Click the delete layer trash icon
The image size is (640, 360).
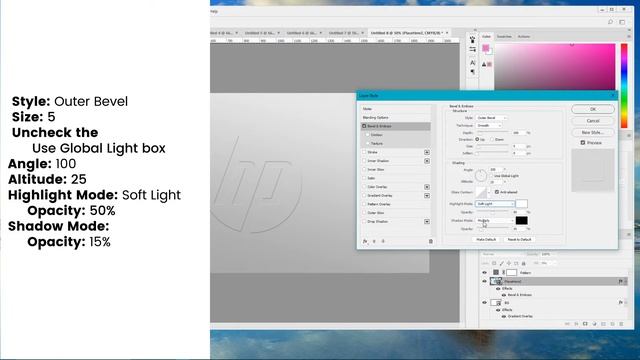coord(621,324)
